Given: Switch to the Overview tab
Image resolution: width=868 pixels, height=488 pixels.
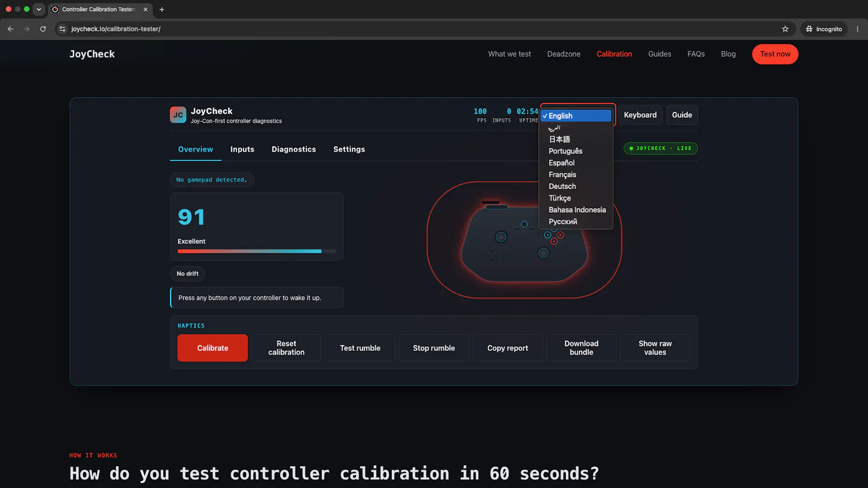Looking at the screenshot, I should point(195,149).
